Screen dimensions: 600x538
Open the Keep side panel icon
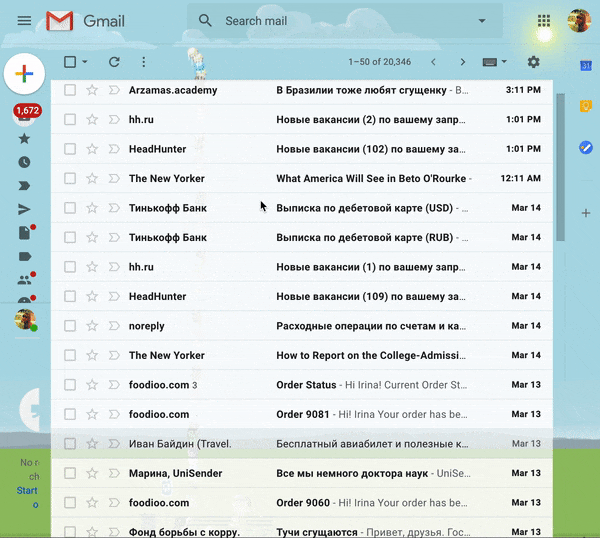(586, 106)
